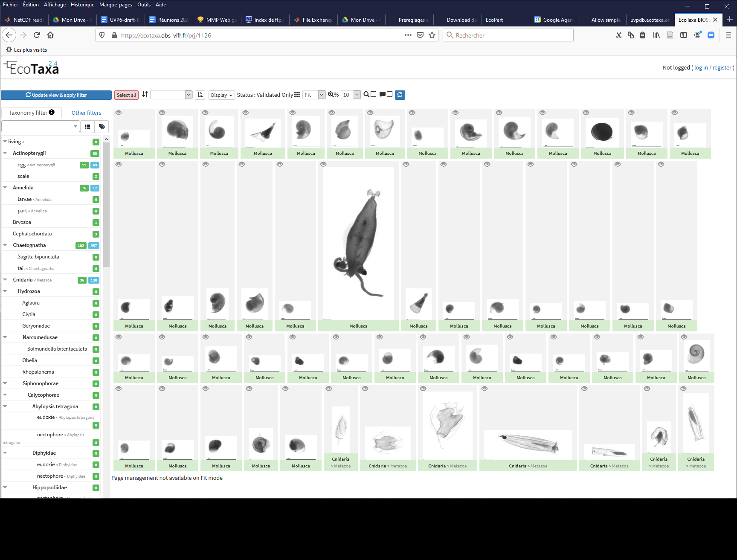Click the EcoTaxa 2.4 logo
The image size is (737, 560).
click(x=31, y=67)
